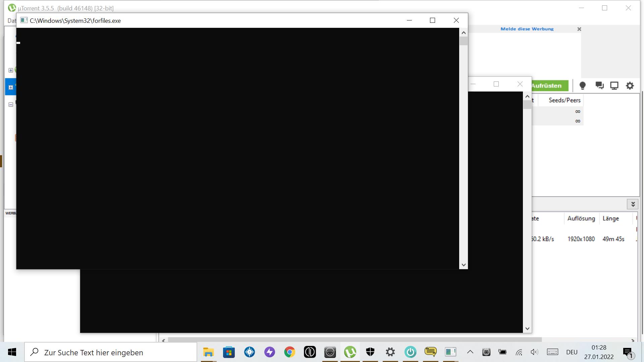This screenshot has width=644, height=362.
Task: Collapse the detail pane with double-chevron button
Action: coord(633,204)
